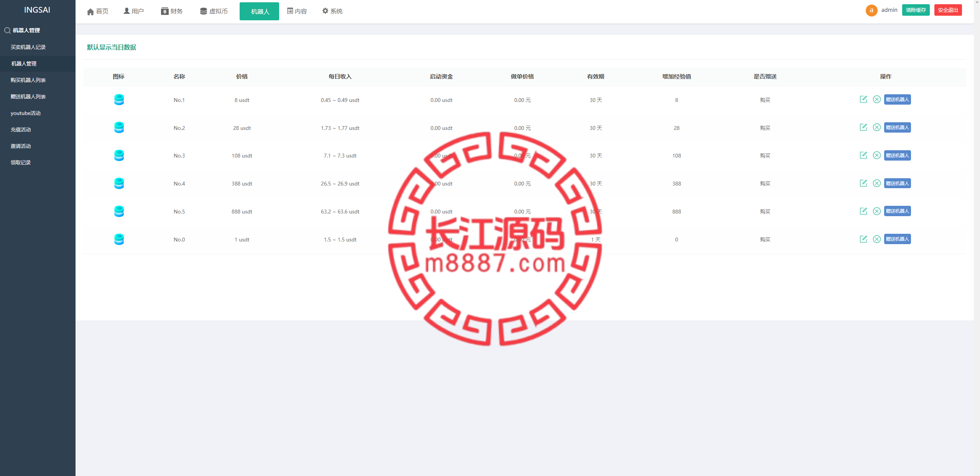Click the 388 usdt price cell

click(242, 184)
